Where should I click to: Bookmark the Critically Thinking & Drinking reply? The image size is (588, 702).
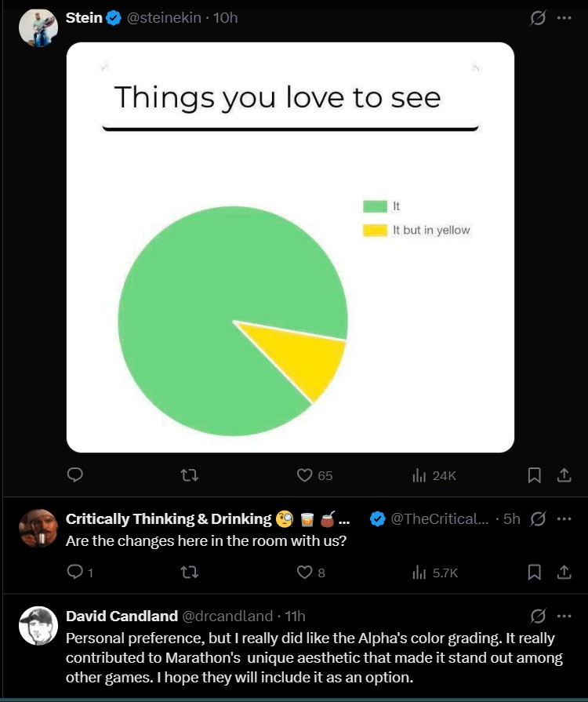click(x=534, y=573)
